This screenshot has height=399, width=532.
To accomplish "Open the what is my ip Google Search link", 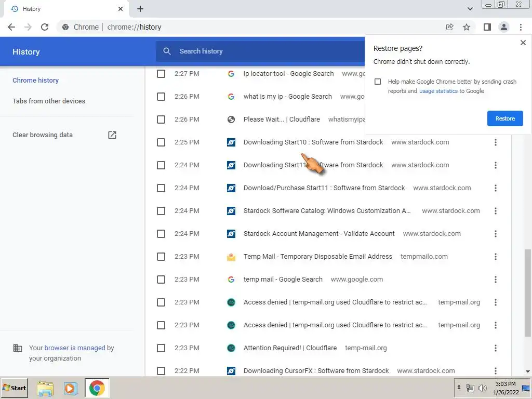I will [288, 97].
